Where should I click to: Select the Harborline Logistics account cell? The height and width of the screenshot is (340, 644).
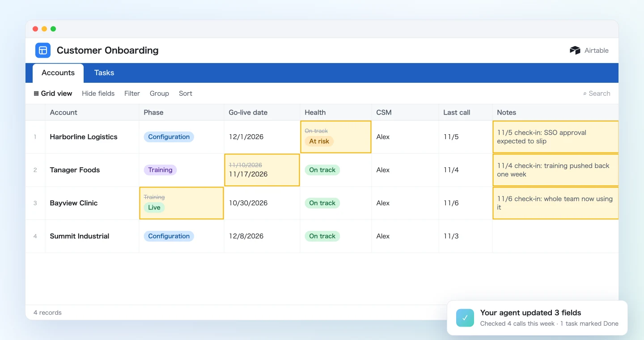[92, 137]
